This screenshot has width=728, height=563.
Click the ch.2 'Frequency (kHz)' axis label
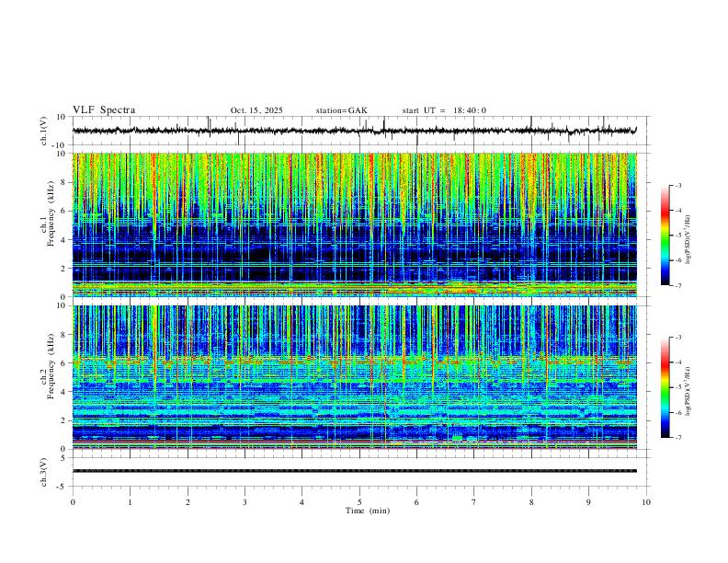[51, 367]
